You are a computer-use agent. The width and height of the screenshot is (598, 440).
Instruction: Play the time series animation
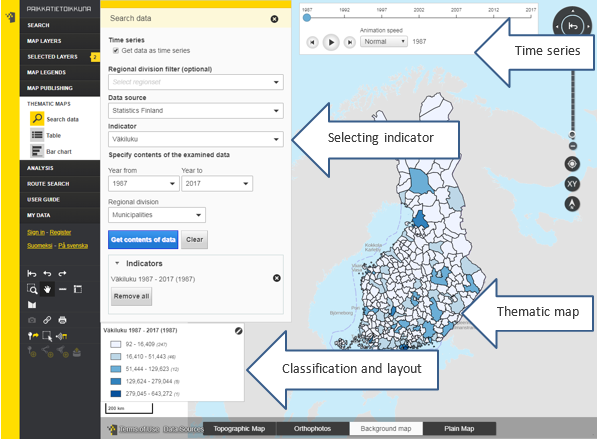(331, 42)
